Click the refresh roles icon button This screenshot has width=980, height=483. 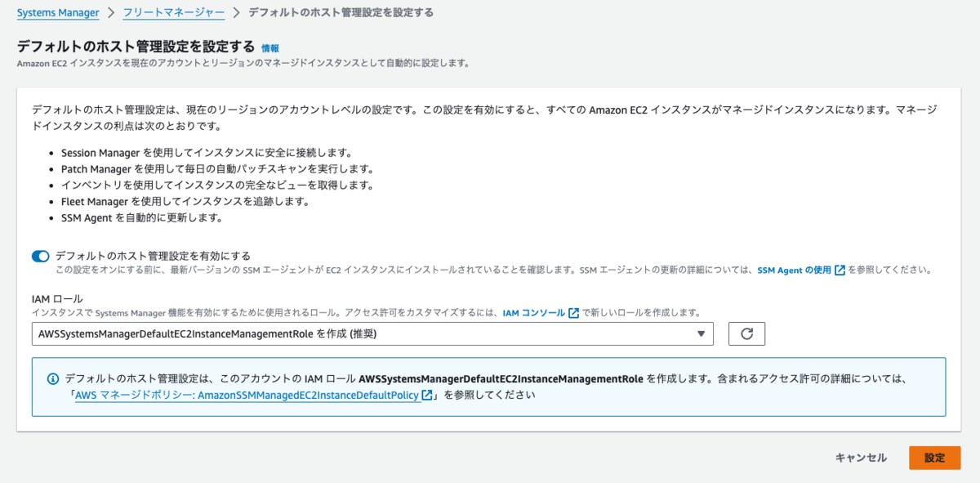click(746, 333)
